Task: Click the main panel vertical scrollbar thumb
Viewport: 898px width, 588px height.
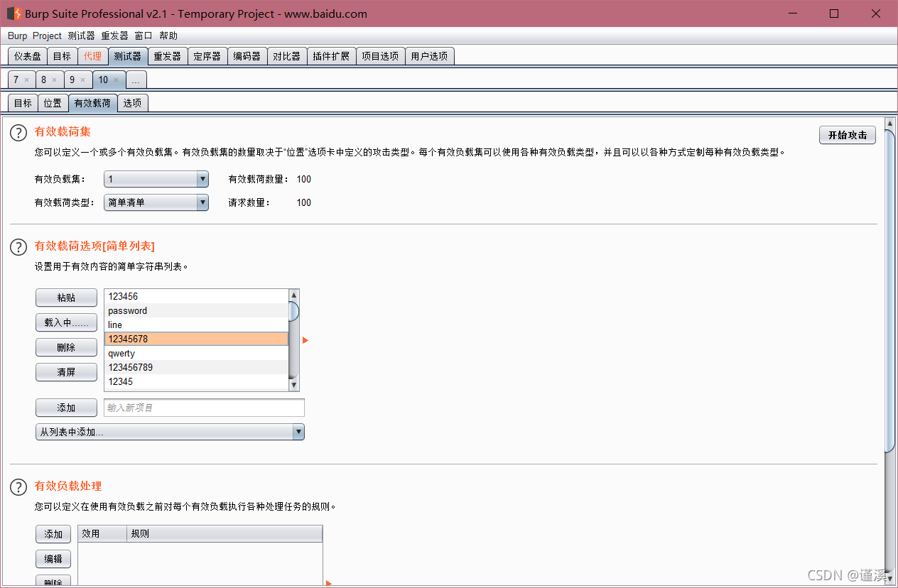Action: tap(890, 290)
